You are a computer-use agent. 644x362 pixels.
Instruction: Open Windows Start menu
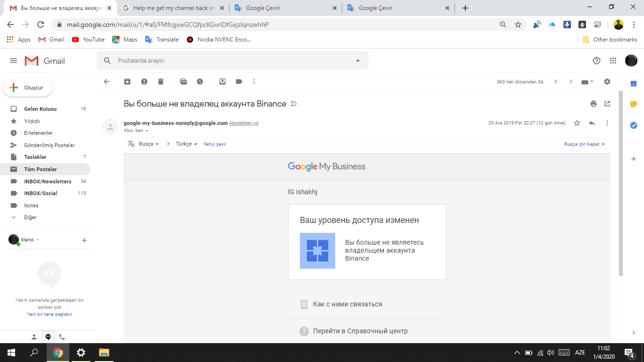[x=11, y=353]
